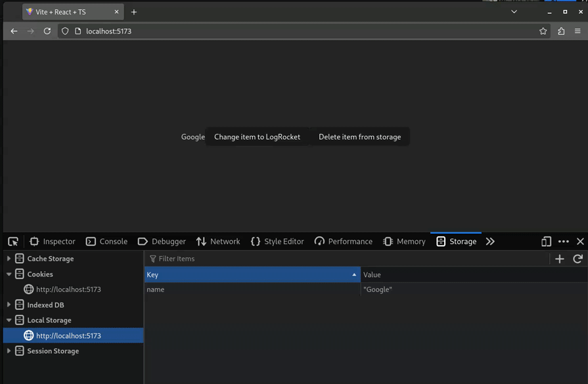
Task: Open the tracking protection shield panel
Action: (x=64, y=31)
